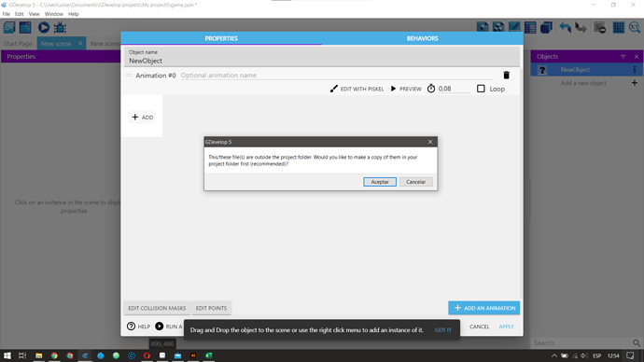Click the Objects panel filter icon

point(623,57)
